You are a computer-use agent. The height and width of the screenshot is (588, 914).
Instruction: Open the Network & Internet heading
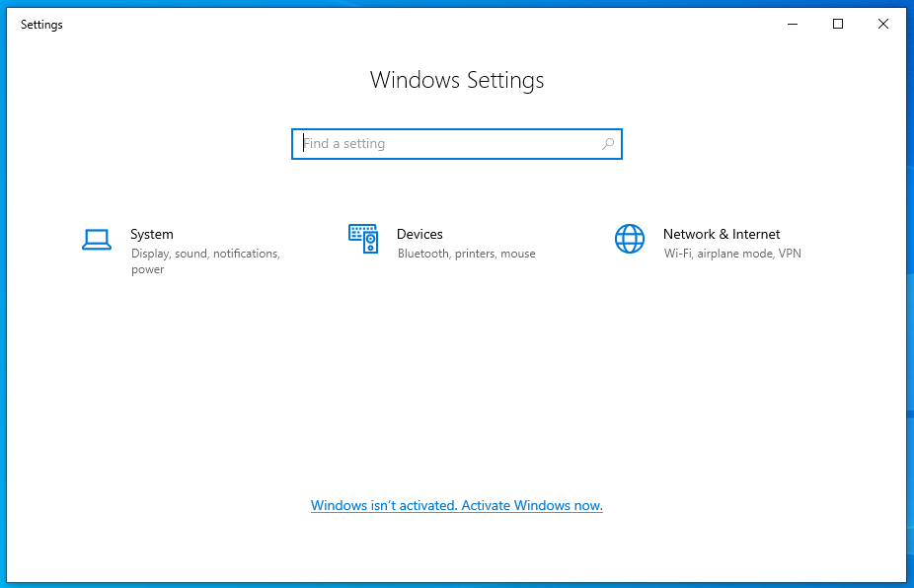point(722,234)
